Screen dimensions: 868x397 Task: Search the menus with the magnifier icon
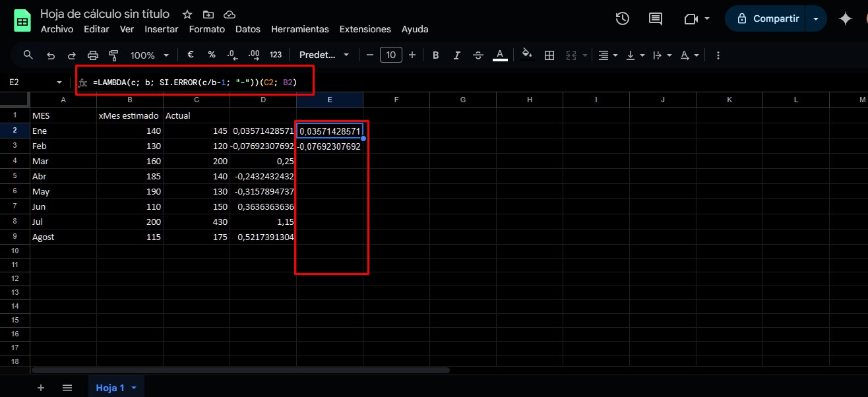[28, 55]
